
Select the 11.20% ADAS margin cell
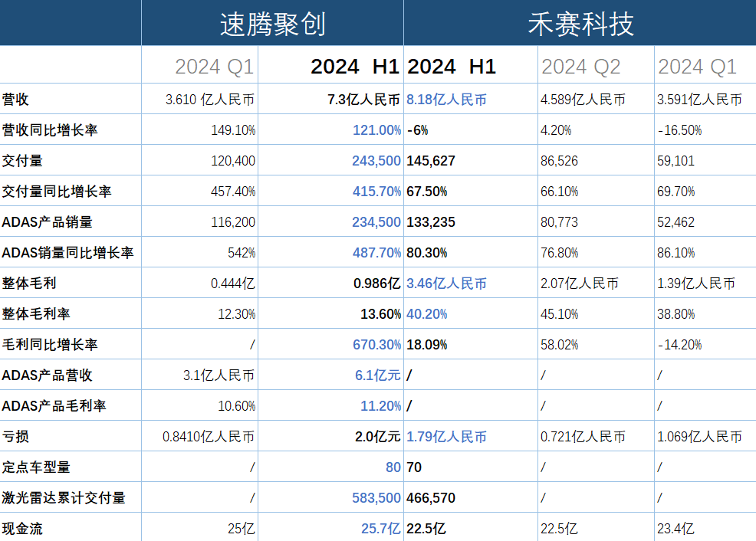click(330, 405)
